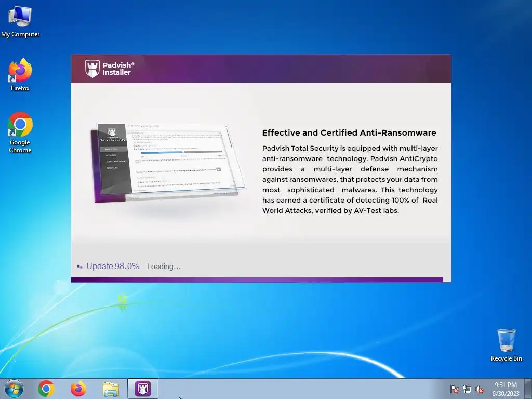Open the clock showing 9:31 PM

pyautogui.click(x=506, y=385)
